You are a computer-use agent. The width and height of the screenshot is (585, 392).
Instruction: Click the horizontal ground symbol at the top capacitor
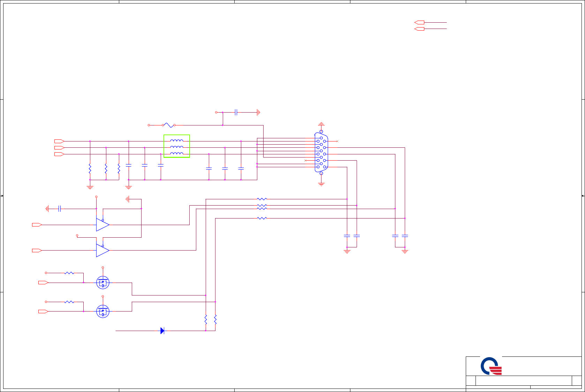coord(258,112)
